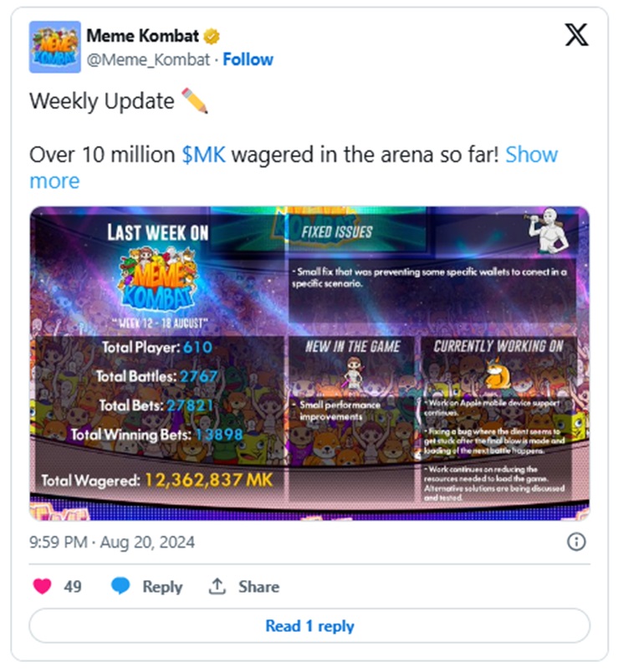618x672 pixels.
Task: Click the 49 likes count
Action: click(73, 586)
